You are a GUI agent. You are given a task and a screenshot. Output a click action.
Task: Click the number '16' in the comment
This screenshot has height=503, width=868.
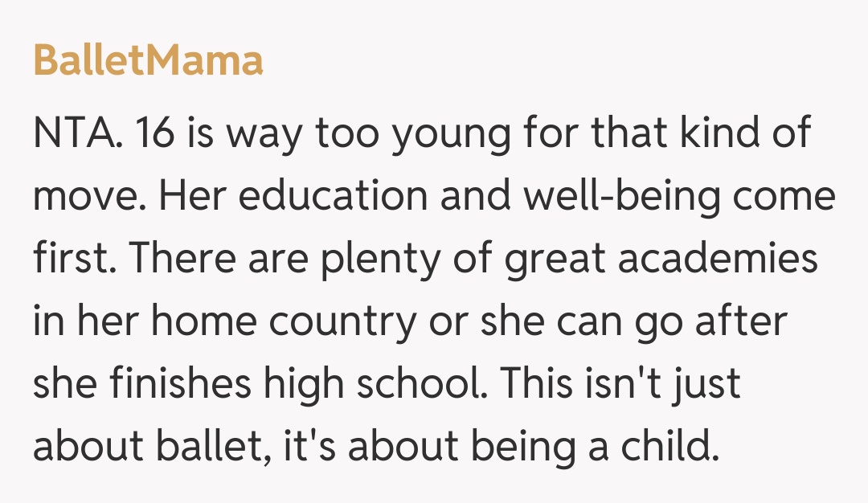[x=151, y=134]
